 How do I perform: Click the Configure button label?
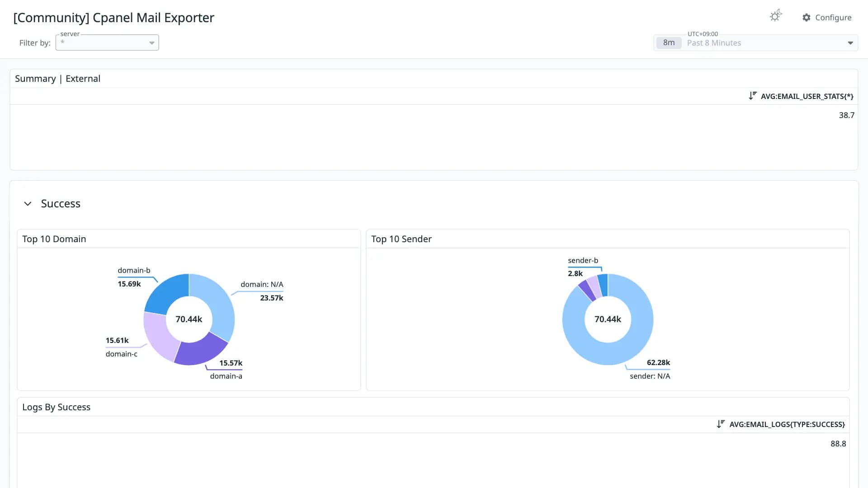point(833,18)
